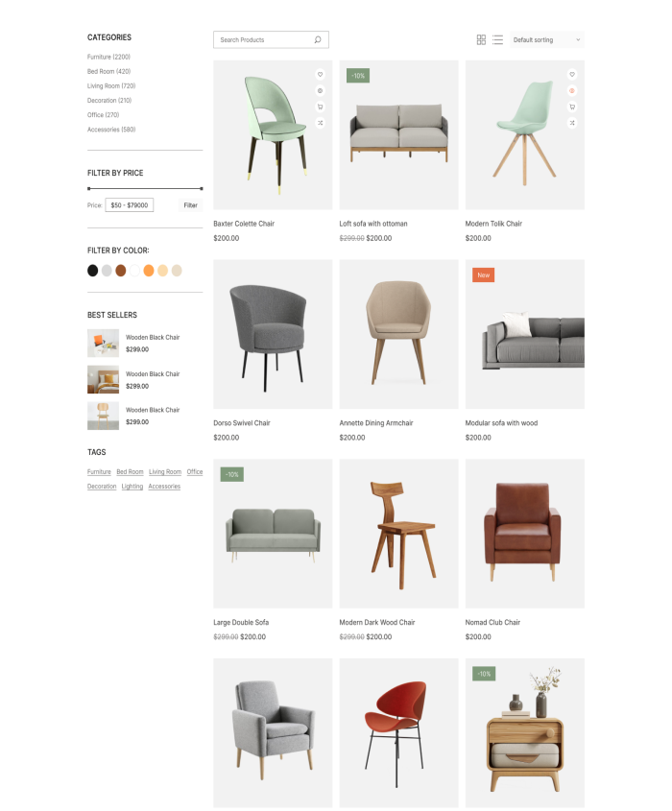Switch to list view layout
This screenshot has width=672, height=811.
point(497,39)
